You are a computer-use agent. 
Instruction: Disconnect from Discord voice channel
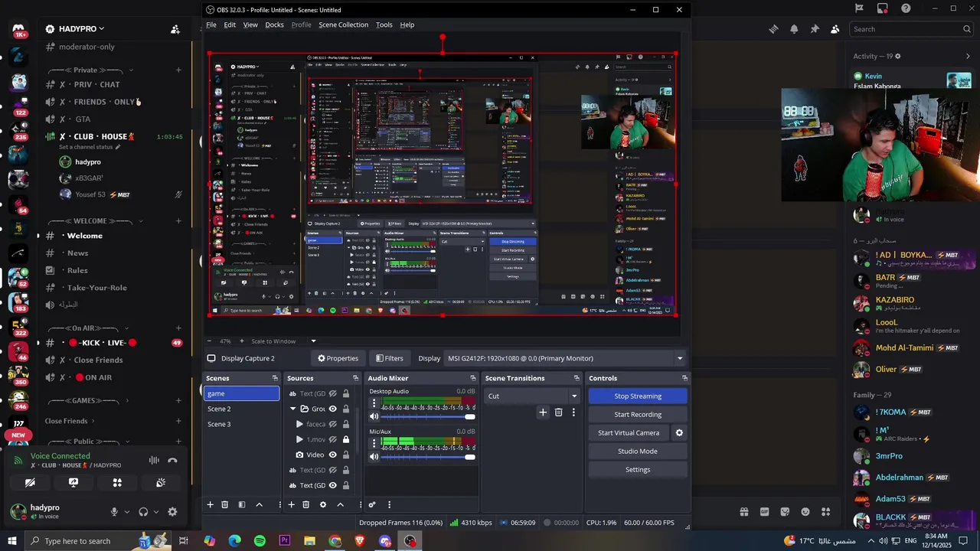[172, 460]
